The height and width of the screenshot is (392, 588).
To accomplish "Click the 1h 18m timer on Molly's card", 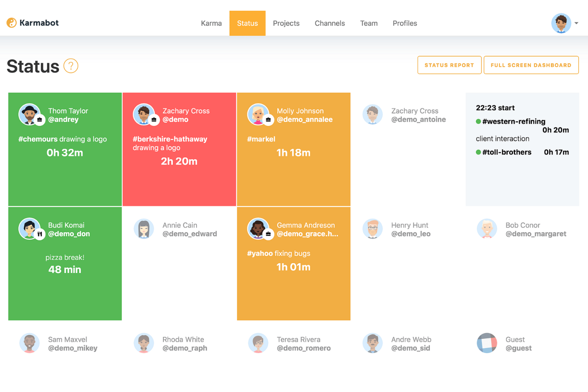I will tap(294, 153).
